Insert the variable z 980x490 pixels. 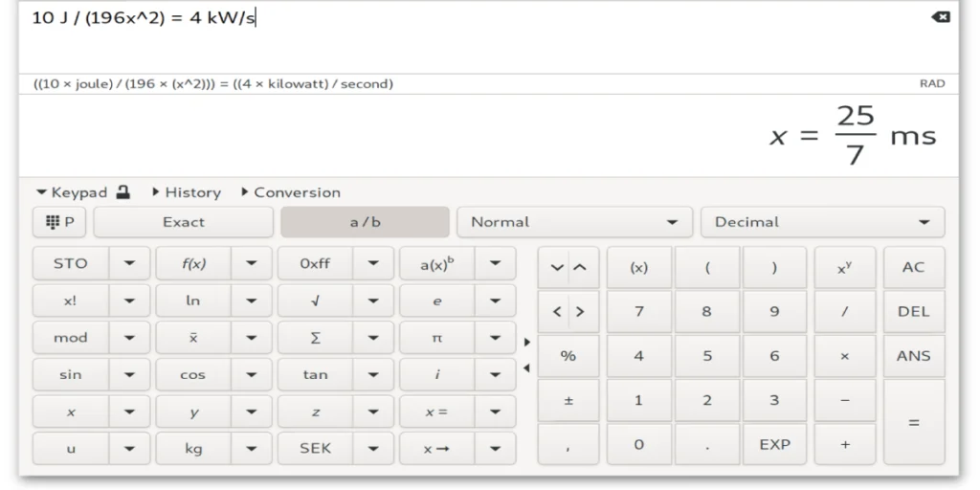315,412
